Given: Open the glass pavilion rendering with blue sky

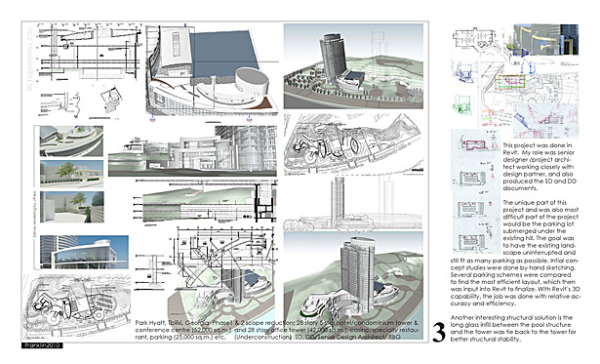Looking at the screenshot, I should pos(84,252).
